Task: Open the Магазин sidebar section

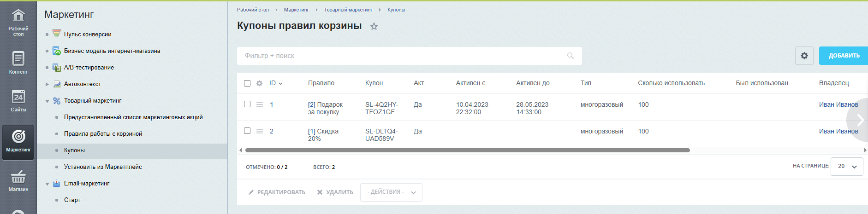Action: point(18,181)
